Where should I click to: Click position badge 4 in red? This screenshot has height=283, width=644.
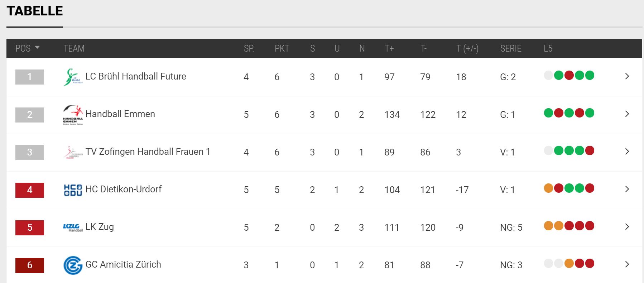(x=30, y=190)
